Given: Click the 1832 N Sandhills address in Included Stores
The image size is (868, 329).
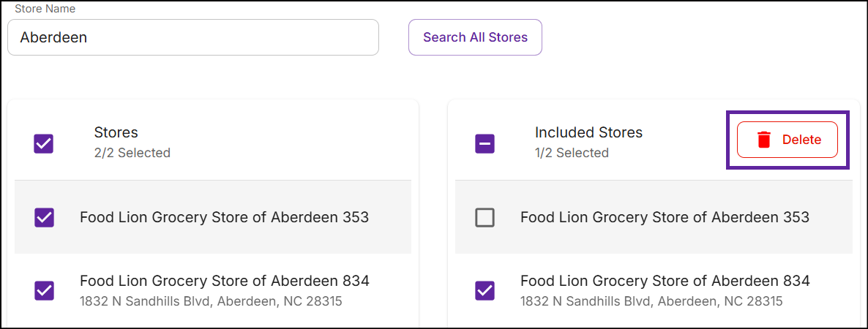Looking at the screenshot, I should (651, 302).
